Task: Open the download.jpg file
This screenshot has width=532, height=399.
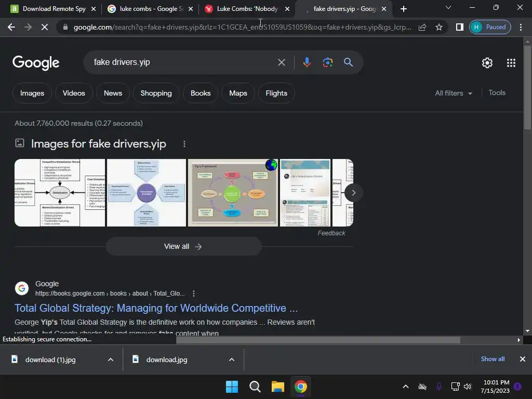Action: tap(167, 360)
